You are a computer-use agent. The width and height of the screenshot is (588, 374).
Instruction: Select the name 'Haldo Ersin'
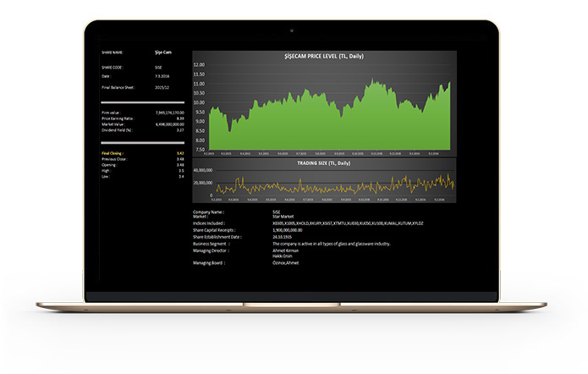pyautogui.click(x=283, y=256)
